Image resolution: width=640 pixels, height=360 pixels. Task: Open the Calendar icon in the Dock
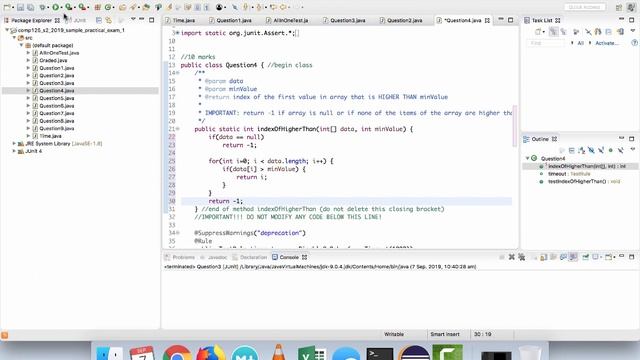[x=142, y=353]
